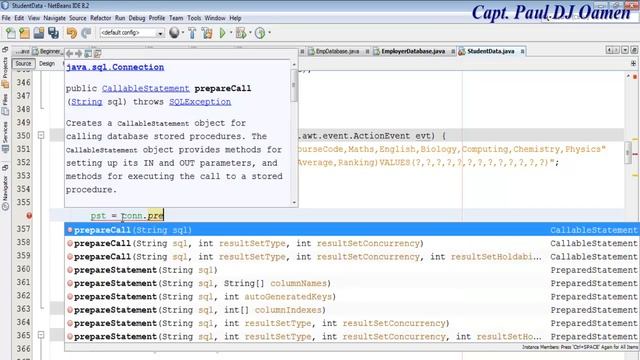Switch to the StudentData.java tab

[x=491, y=51]
